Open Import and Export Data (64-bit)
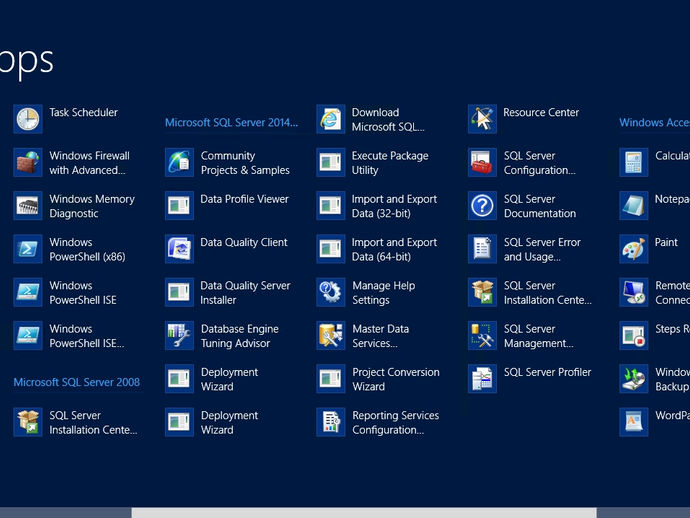This screenshot has width=690, height=518. (x=377, y=249)
